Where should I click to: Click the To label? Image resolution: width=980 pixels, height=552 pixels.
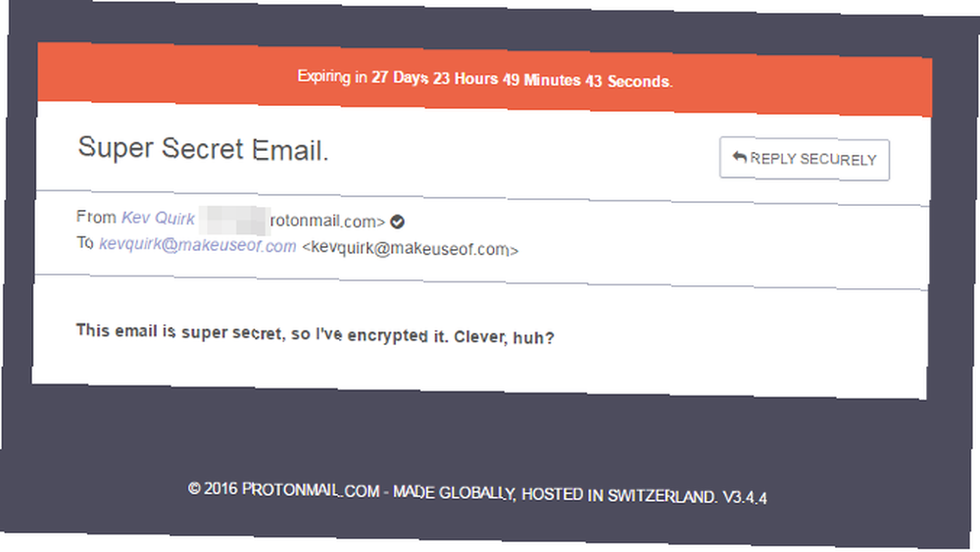click(x=85, y=242)
